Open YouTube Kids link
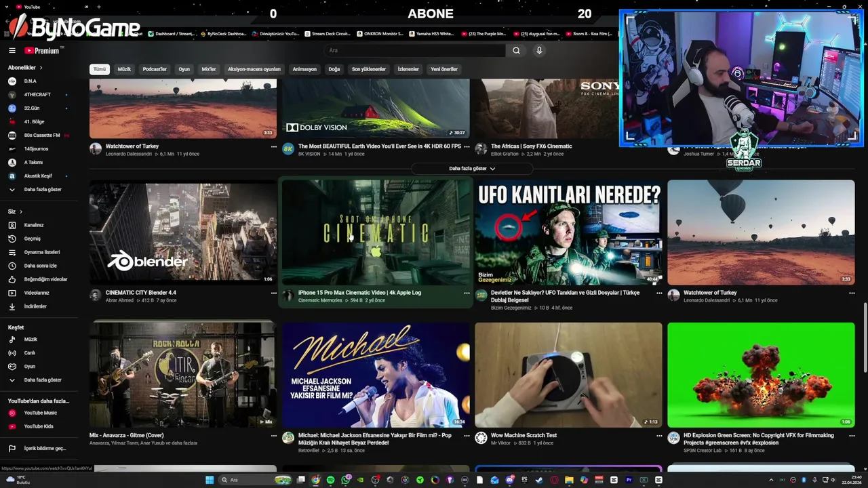 [x=39, y=426]
